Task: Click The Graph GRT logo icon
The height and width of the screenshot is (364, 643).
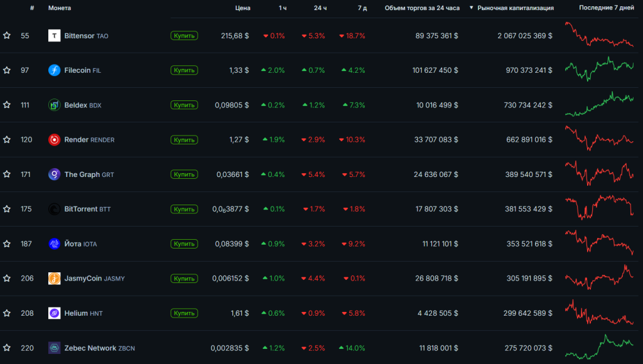Action: [x=54, y=174]
